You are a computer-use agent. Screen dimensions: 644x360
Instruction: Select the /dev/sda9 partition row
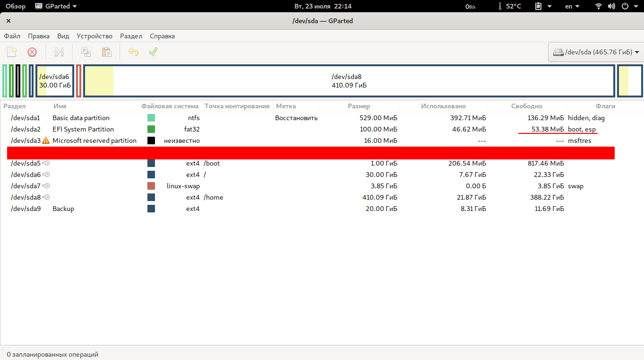pyautogui.click(x=322, y=209)
